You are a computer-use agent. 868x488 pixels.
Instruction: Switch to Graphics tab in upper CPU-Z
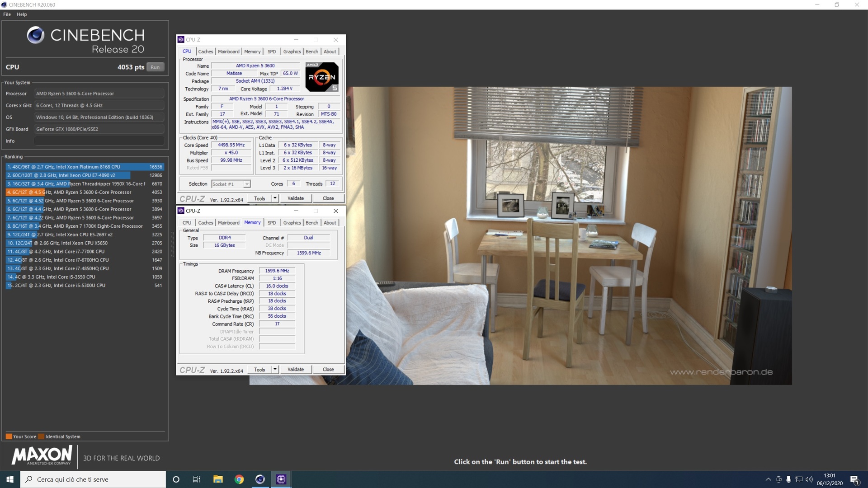coord(292,52)
